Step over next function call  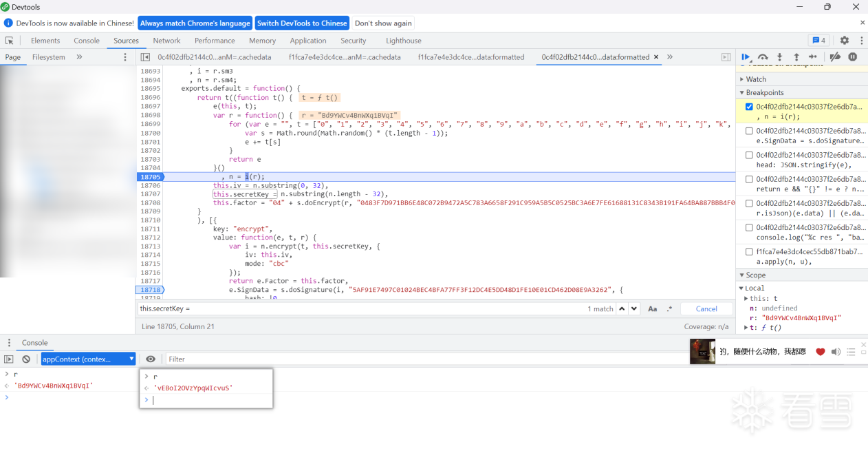tap(763, 57)
